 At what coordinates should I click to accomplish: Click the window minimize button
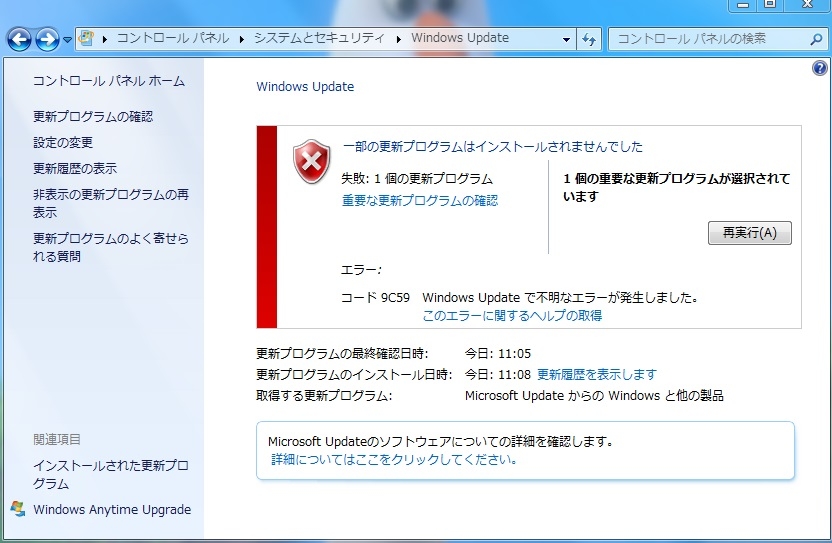743,5
